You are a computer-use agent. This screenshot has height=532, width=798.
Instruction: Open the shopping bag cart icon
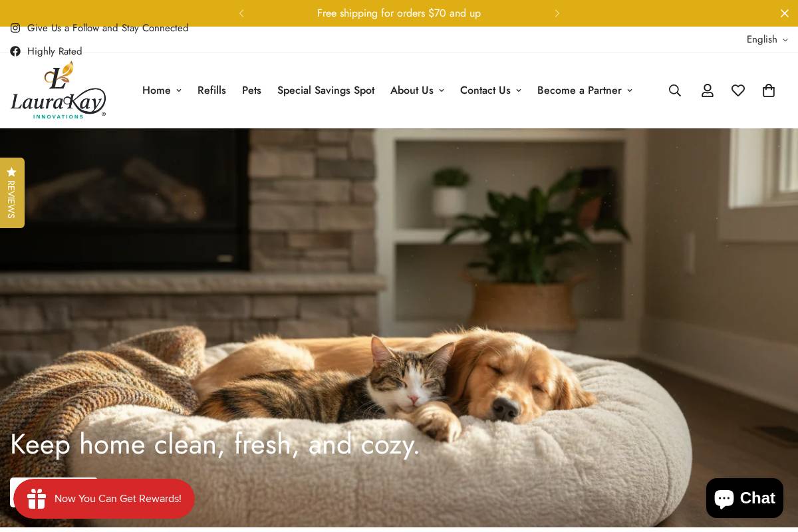point(769,90)
